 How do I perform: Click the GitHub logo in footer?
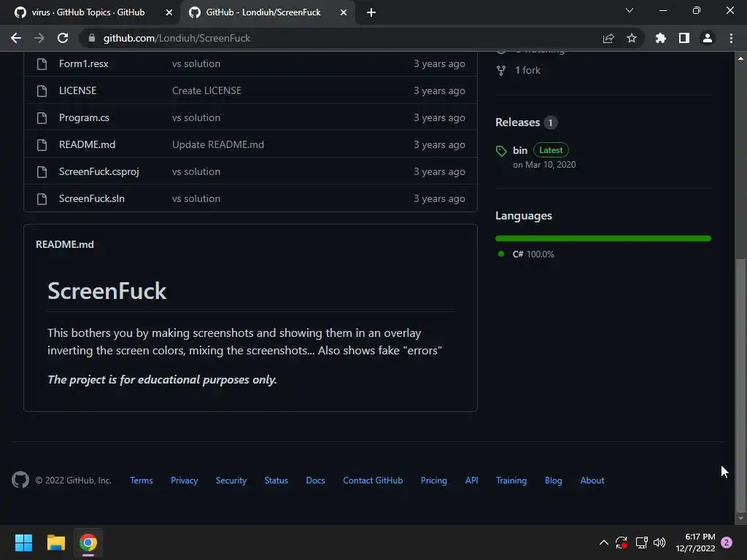coord(20,480)
